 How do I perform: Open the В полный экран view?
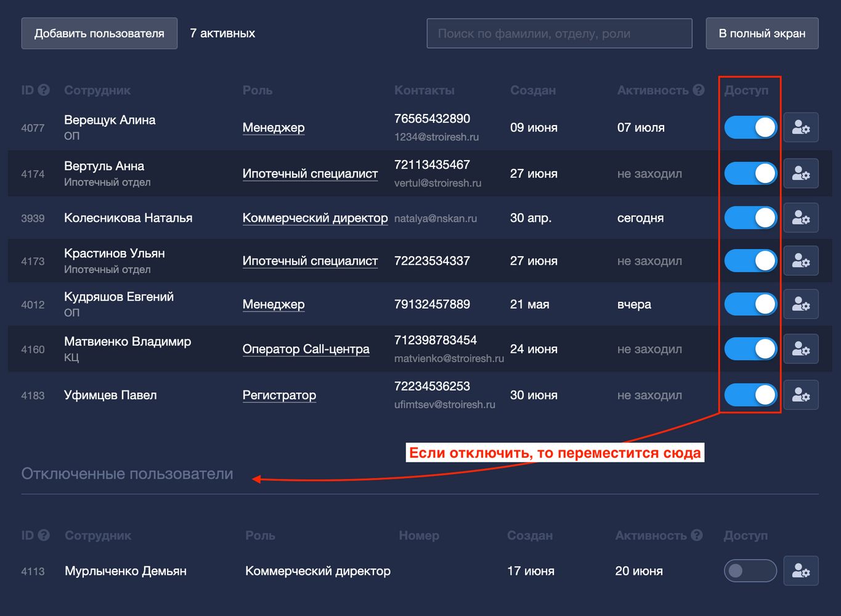click(762, 33)
